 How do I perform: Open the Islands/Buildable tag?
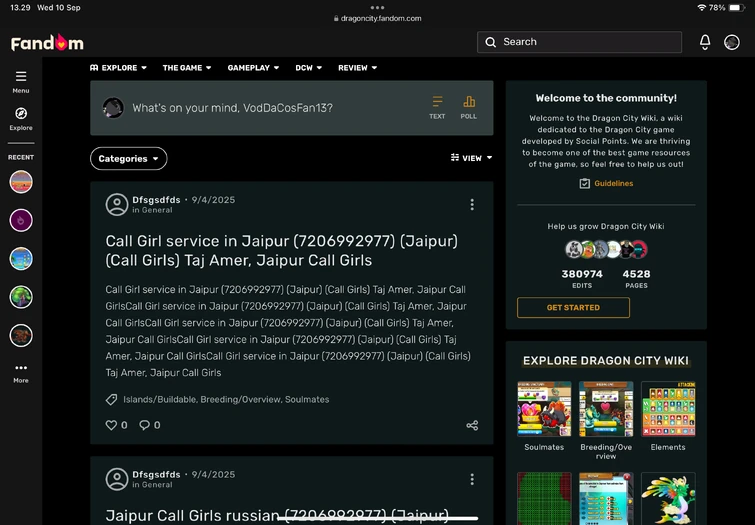tap(159, 399)
